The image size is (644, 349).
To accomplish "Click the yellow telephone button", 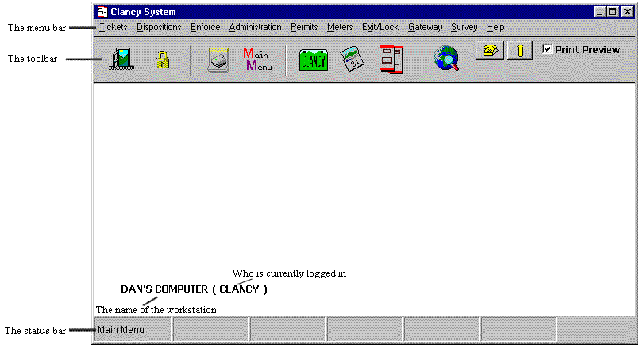I will coord(490,50).
